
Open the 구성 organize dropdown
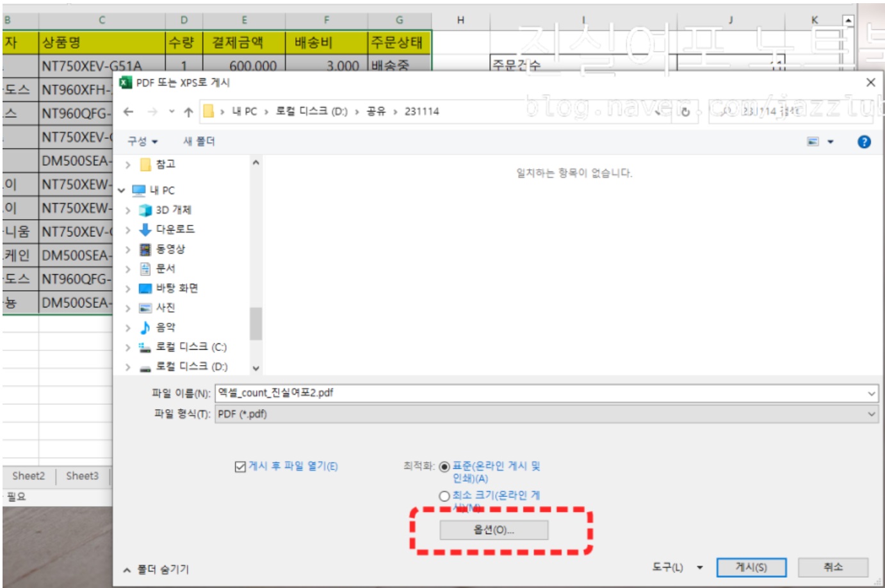pyautogui.click(x=142, y=142)
